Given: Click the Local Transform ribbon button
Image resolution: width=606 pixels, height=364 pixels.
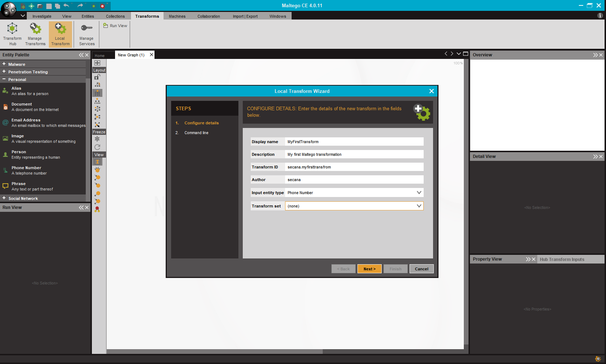Looking at the screenshot, I should click(x=60, y=34).
